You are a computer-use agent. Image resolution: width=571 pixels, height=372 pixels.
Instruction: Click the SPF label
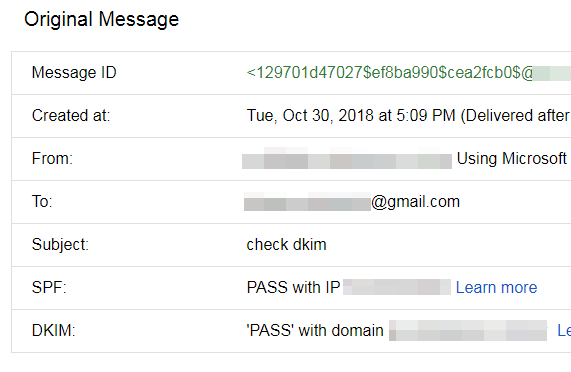tap(49, 288)
